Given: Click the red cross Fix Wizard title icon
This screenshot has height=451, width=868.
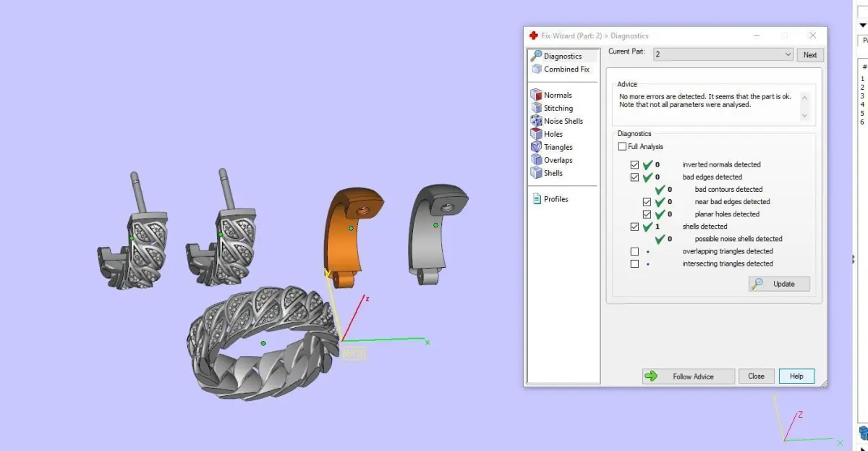Looking at the screenshot, I should [534, 35].
